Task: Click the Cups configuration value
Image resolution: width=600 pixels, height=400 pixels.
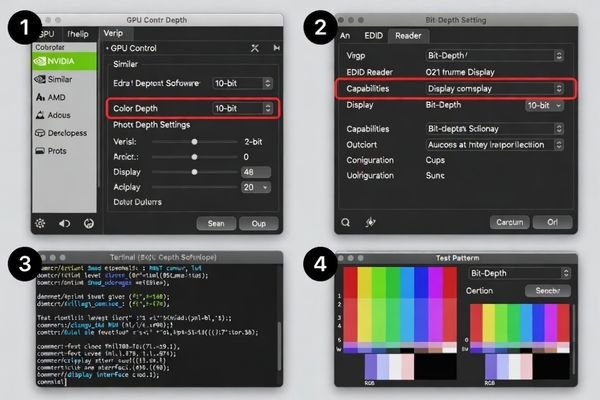Action: 435,160
